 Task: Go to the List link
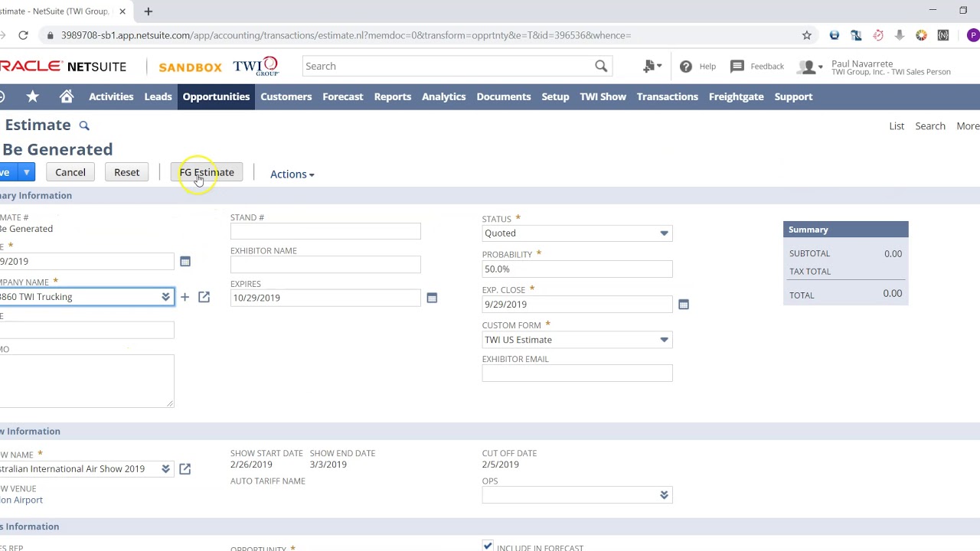point(897,126)
